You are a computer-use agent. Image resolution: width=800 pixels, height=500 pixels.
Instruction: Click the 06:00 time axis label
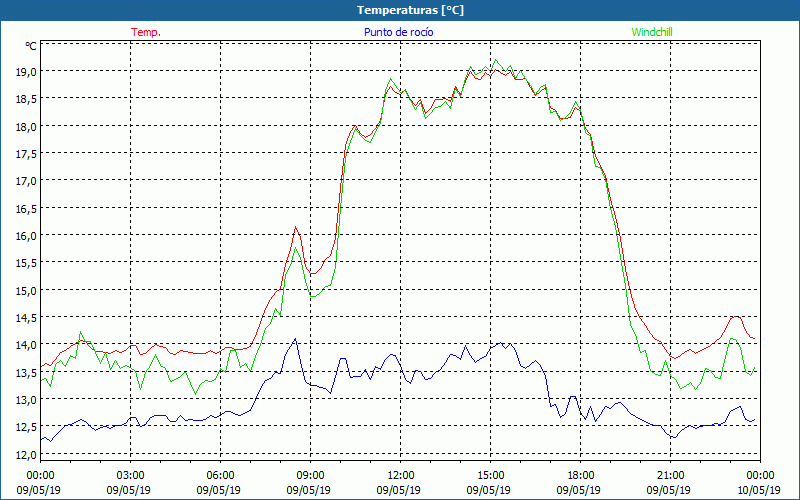point(220,475)
